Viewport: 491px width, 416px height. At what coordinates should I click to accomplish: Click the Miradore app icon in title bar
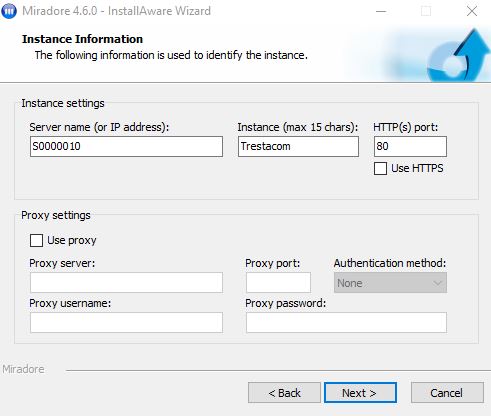tap(9, 11)
